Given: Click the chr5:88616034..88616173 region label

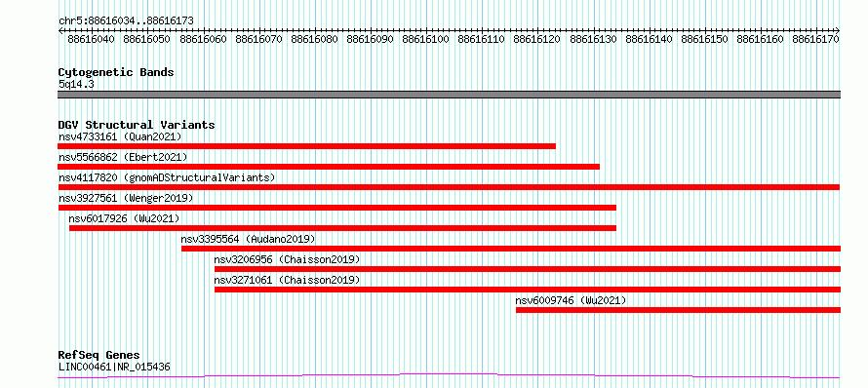Looking at the screenshot, I should coord(126,21).
